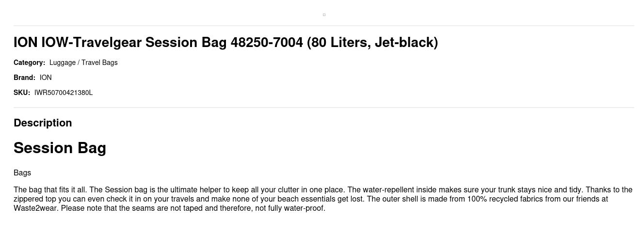Click '(80 Liters, Jet-black)' in the title
The image size is (644, 235).
pyautogui.click(x=372, y=43)
